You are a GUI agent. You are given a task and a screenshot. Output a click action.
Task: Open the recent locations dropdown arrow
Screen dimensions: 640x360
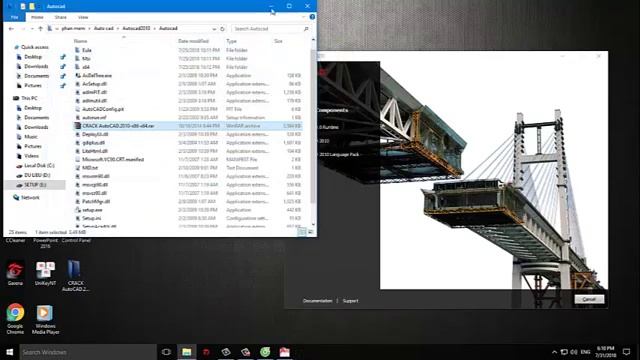32,29
